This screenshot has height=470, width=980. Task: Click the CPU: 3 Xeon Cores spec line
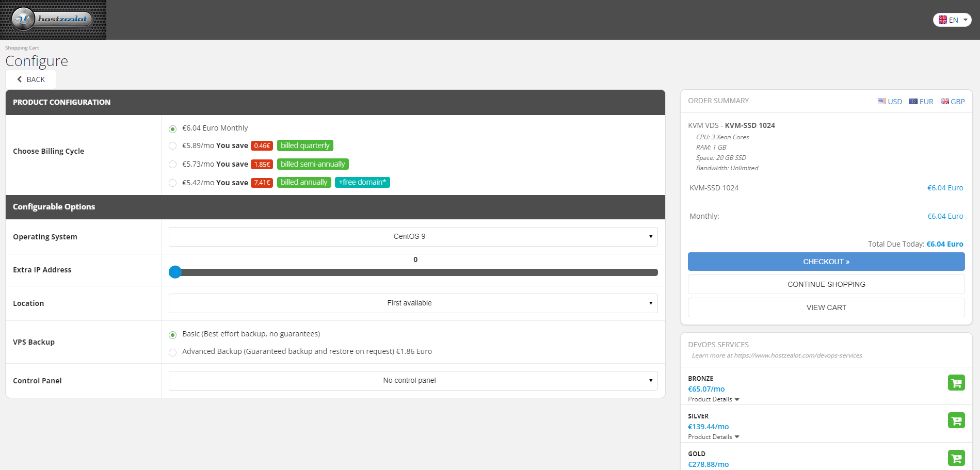point(722,137)
